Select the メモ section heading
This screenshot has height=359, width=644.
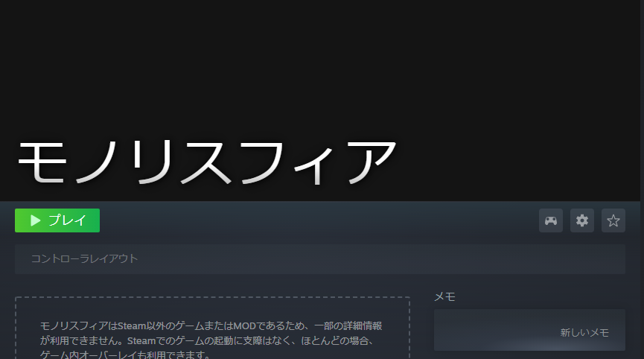coord(444,296)
